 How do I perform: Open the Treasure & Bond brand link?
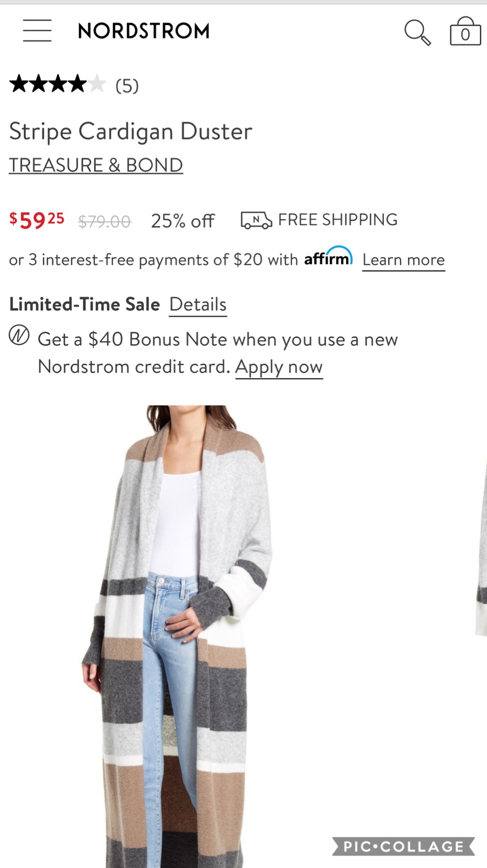[96, 165]
